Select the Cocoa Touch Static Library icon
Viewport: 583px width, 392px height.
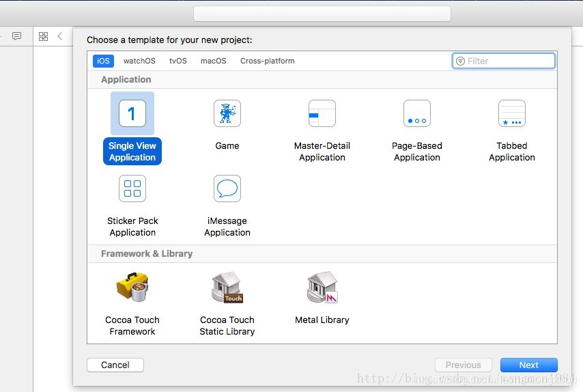click(x=227, y=287)
